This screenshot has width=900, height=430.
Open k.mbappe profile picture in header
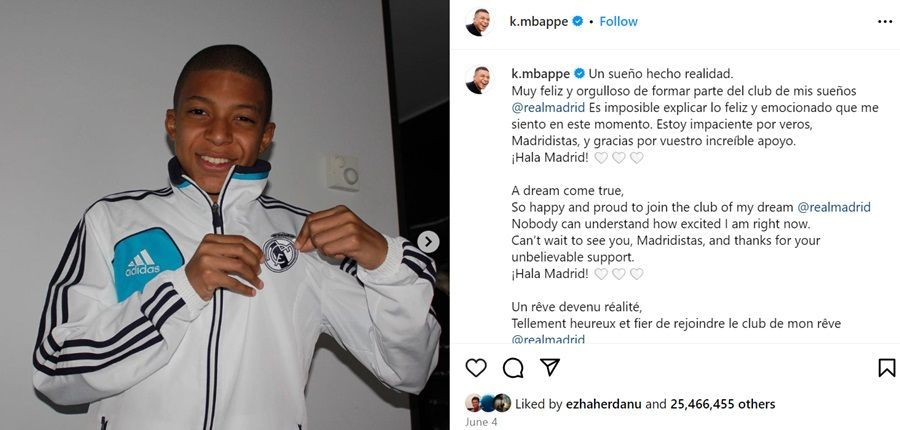tap(478, 22)
